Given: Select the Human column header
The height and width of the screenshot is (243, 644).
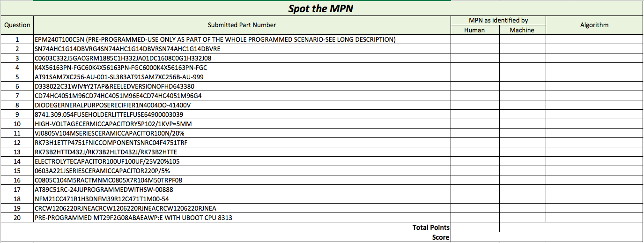Looking at the screenshot, I should click(x=474, y=30).
